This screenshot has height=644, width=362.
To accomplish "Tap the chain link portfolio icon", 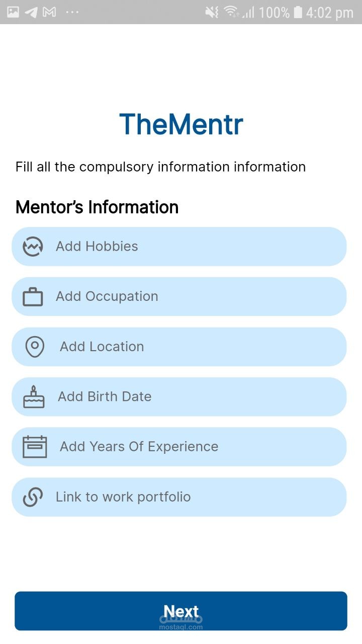I will click(x=33, y=497).
